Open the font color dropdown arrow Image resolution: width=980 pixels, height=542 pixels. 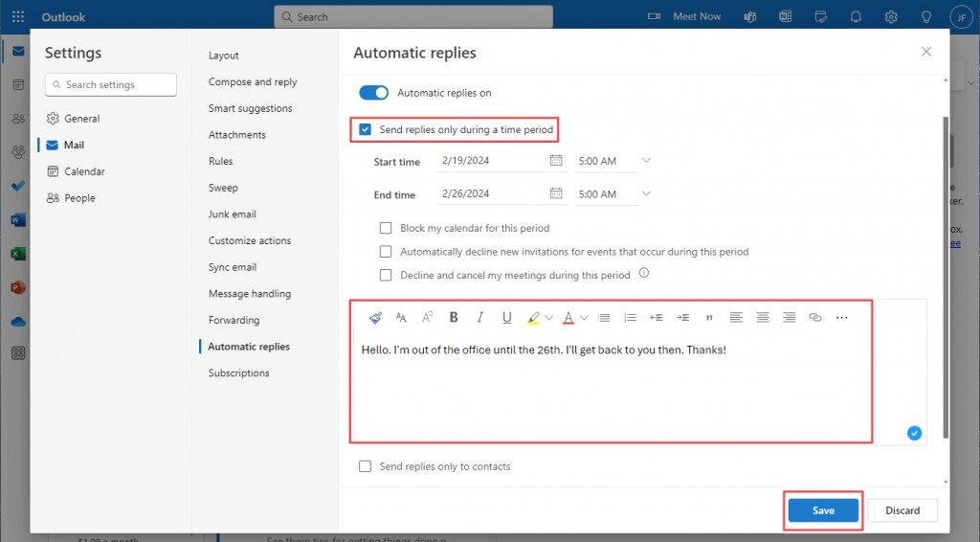tap(584, 318)
